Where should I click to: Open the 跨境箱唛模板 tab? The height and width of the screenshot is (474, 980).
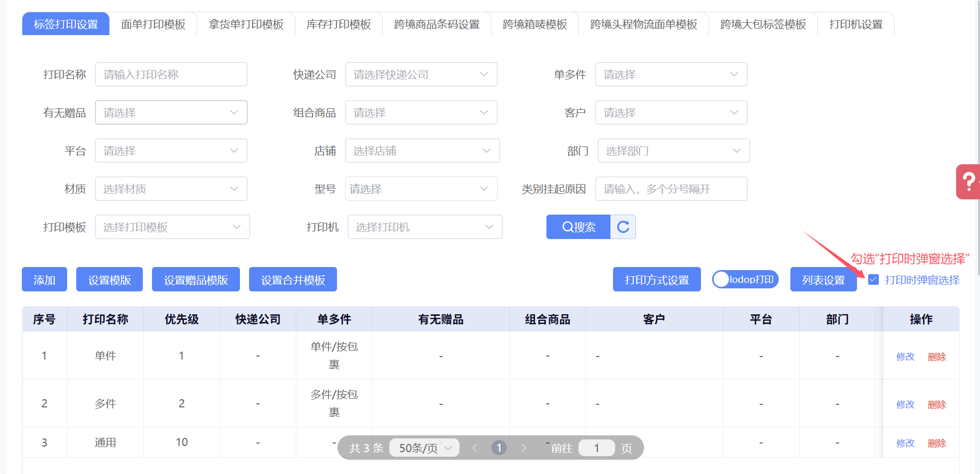click(x=535, y=24)
